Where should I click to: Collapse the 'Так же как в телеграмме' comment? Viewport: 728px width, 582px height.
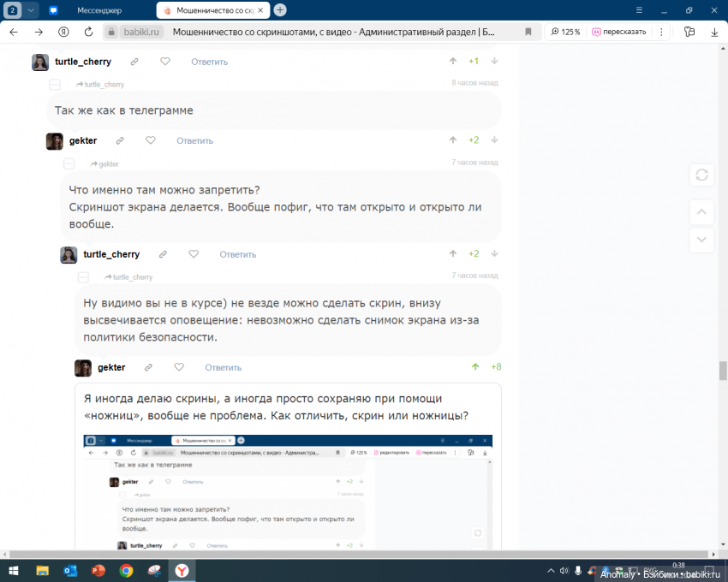(55, 85)
